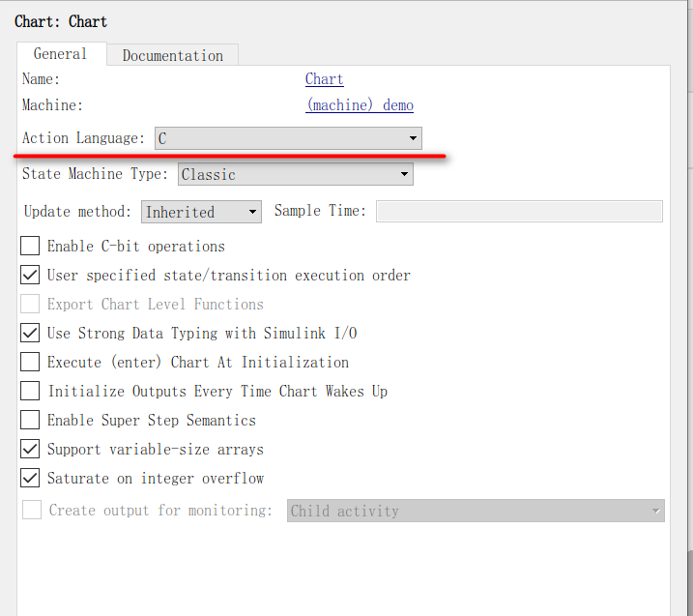Click the Create output for monitoring checkbox
The image size is (693, 616).
pyautogui.click(x=32, y=510)
